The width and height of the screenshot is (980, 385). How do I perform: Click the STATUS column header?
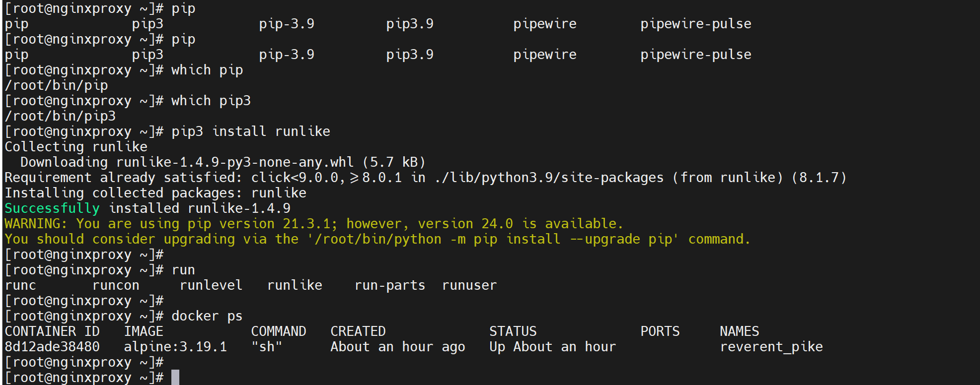(513, 331)
